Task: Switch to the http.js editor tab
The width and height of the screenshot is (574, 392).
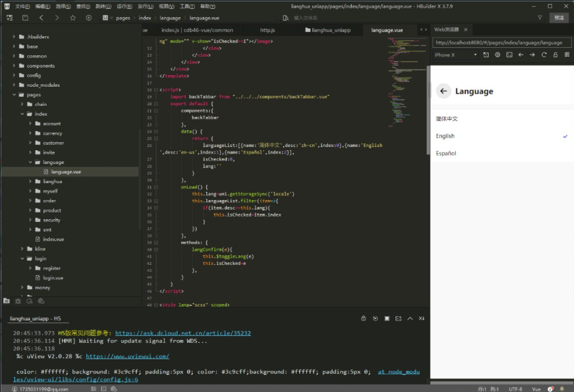Action: pyautogui.click(x=268, y=30)
